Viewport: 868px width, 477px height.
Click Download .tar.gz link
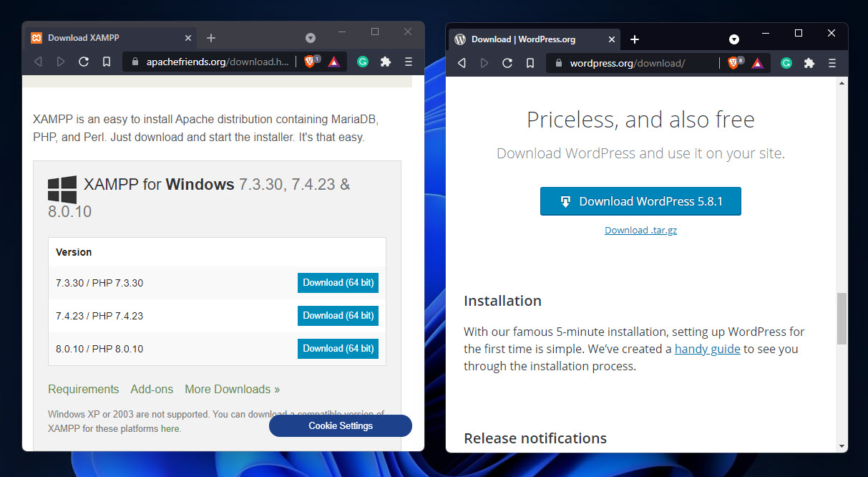point(640,230)
